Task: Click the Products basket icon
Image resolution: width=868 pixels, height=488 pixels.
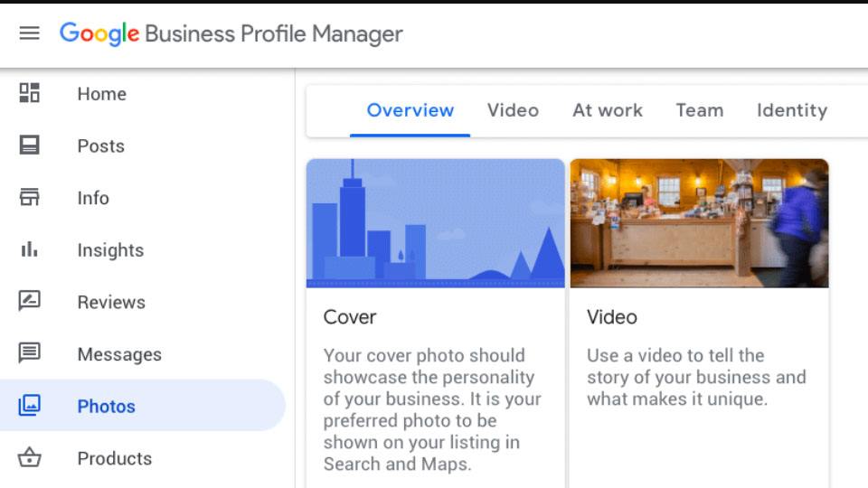Action: click(29, 457)
